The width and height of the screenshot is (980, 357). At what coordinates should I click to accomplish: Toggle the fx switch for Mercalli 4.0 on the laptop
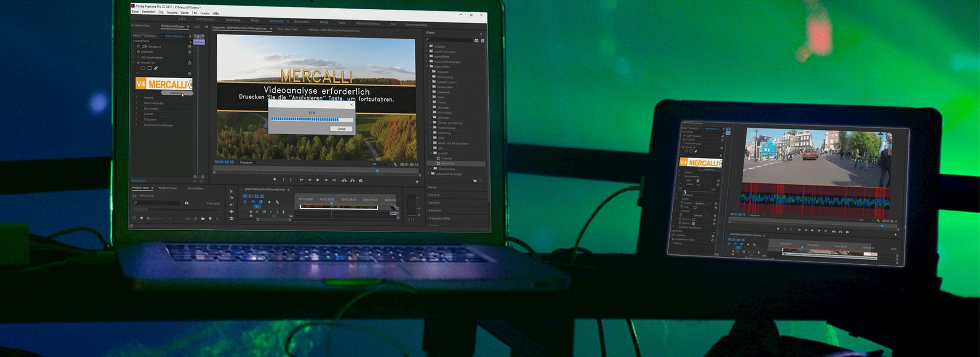(x=138, y=63)
